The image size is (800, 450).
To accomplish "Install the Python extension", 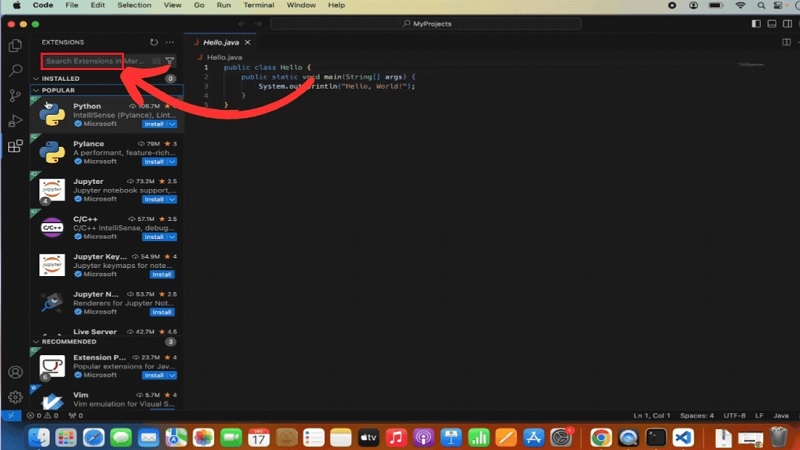I will click(154, 124).
